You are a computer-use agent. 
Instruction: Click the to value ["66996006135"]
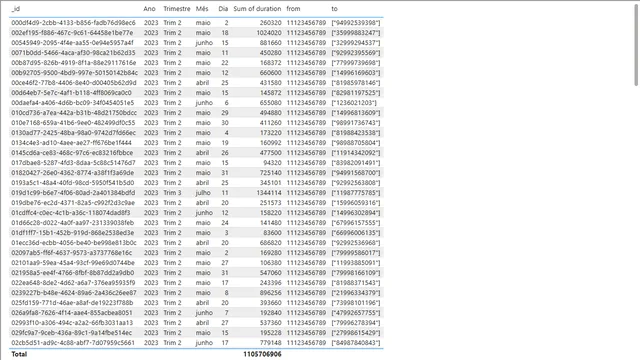click(x=356, y=233)
